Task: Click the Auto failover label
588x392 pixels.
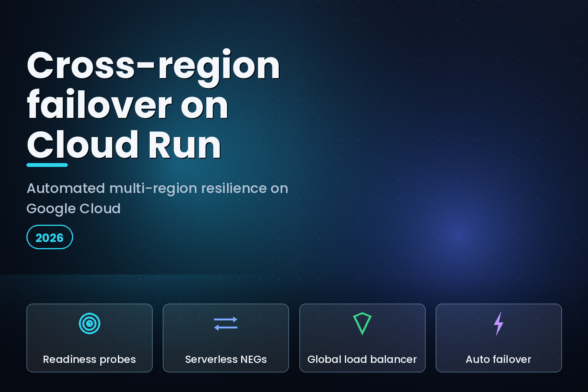Action: [498, 359]
